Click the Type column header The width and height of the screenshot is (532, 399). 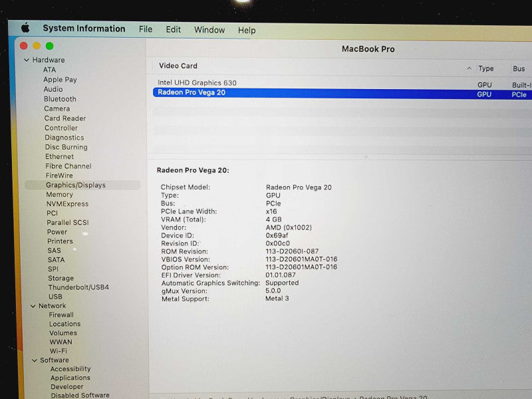click(486, 68)
